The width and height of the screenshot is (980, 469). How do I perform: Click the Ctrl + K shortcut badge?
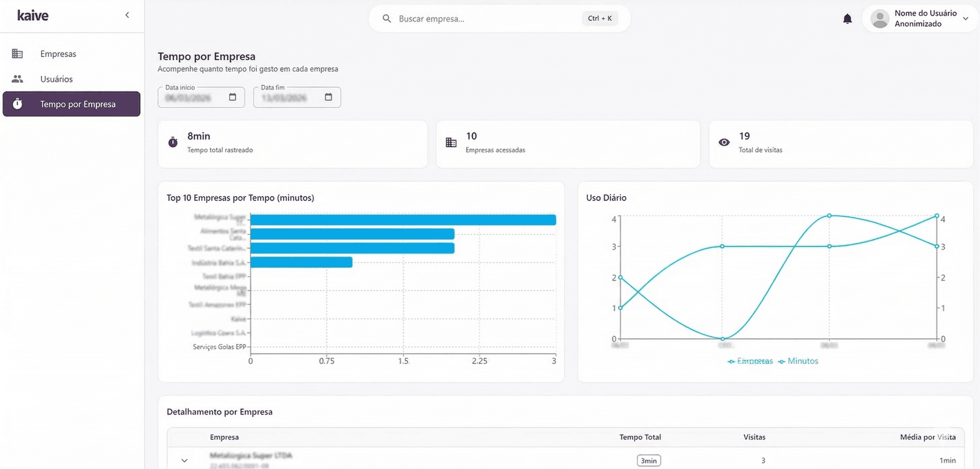point(600,18)
